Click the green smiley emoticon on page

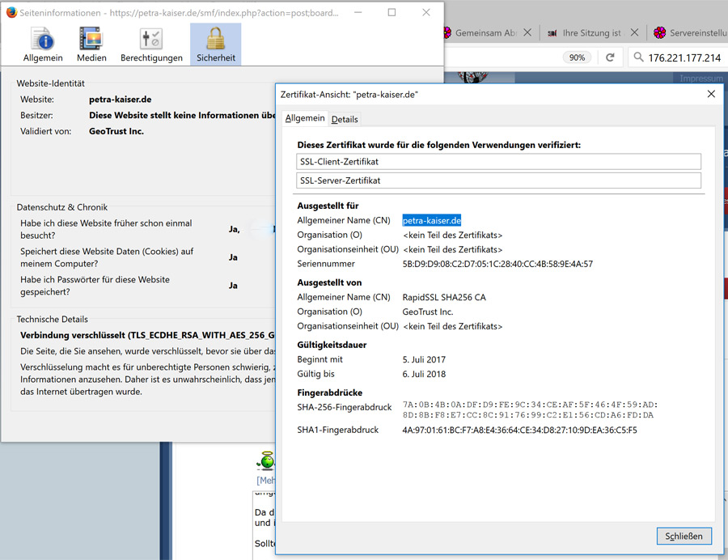265,461
